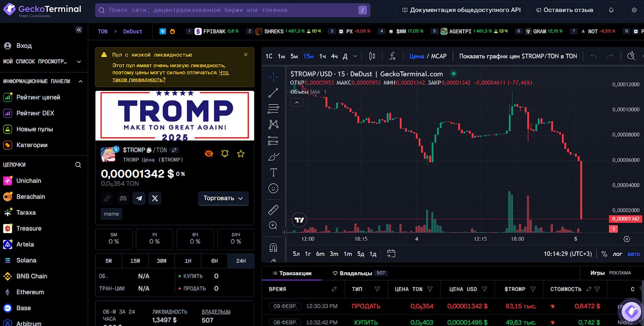Collapse the chart indicator legend arrow
The height and width of the screenshot is (326, 644).
297,103
